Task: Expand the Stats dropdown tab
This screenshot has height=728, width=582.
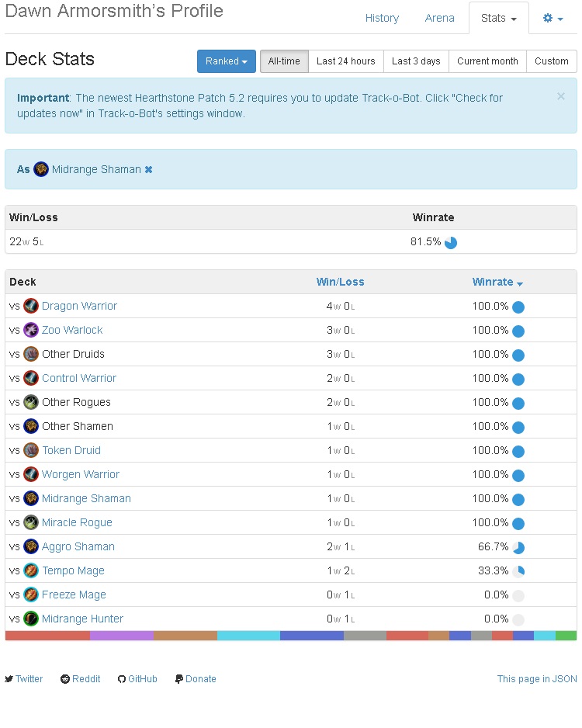Action: (x=498, y=18)
